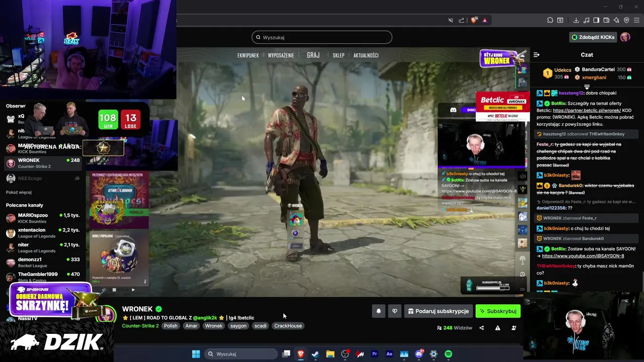
Task: Click the green Subskrybuj button
Action: click(498, 311)
